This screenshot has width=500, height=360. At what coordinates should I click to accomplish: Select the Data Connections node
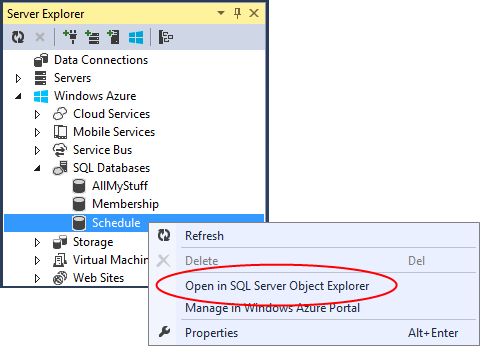tap(101, 60)
